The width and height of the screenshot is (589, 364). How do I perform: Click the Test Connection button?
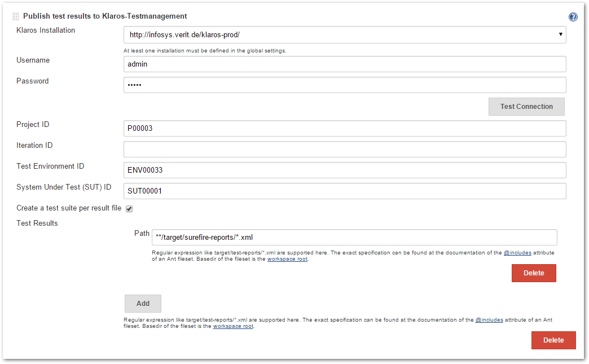tap(526, 107)
